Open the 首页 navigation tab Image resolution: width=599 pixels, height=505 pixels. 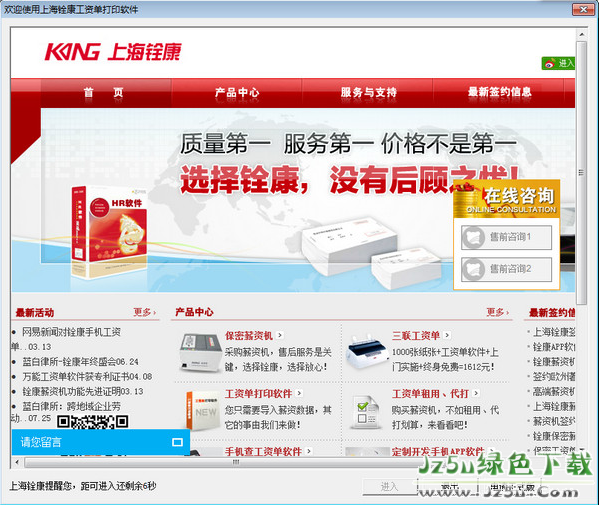(x=103, y=92)
